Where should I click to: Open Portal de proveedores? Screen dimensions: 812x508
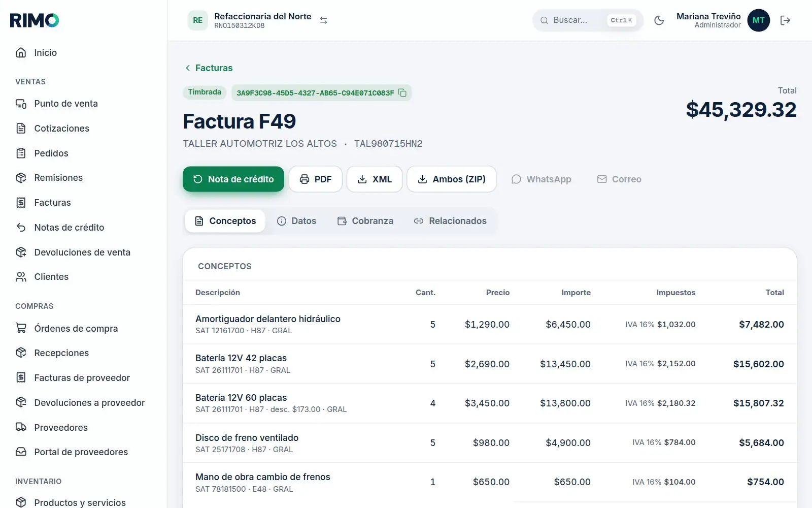[83, 452]
